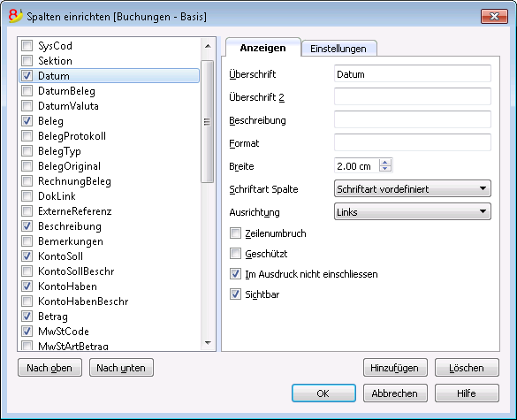The width and height of the screenshot is (517, 420).
Task: Click the column list scroll-down arrow
Action: tap(208, 343)
